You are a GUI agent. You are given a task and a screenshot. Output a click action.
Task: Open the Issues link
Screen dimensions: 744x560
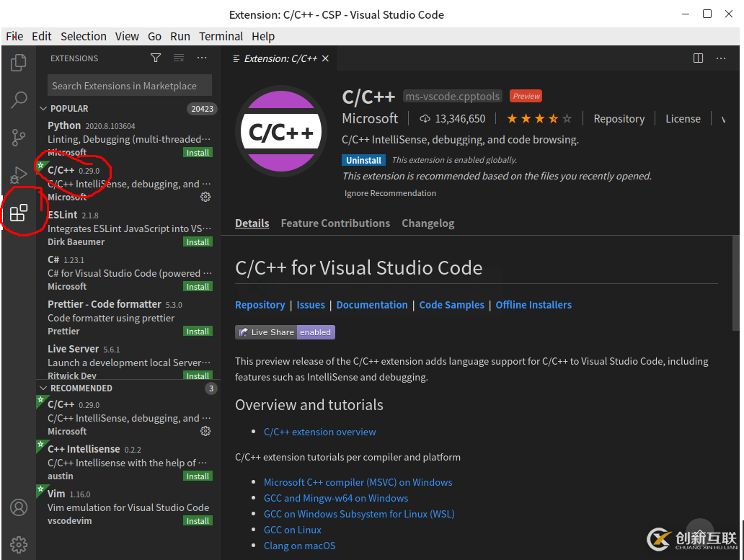click(311, 305)
